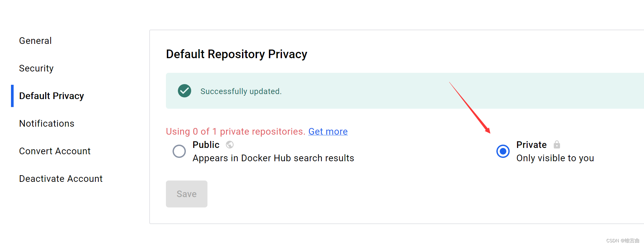Click 'Appears in Docker Hub search results' text
This screenshot has height=246, width=644.
pos(273,158)
